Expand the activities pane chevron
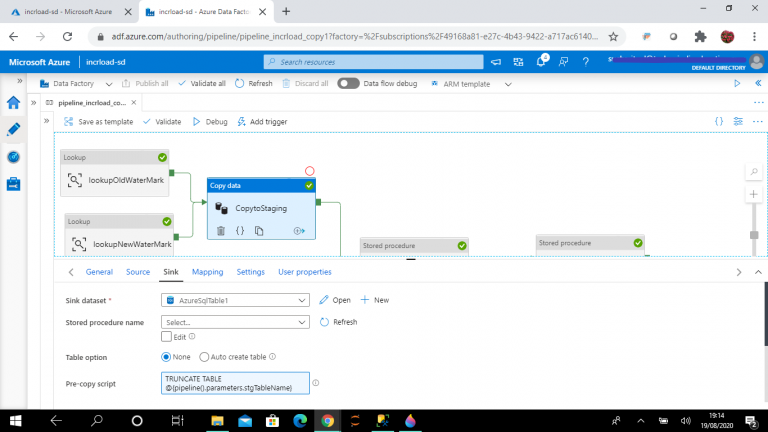768x432 pixels. tap(47, 120)
